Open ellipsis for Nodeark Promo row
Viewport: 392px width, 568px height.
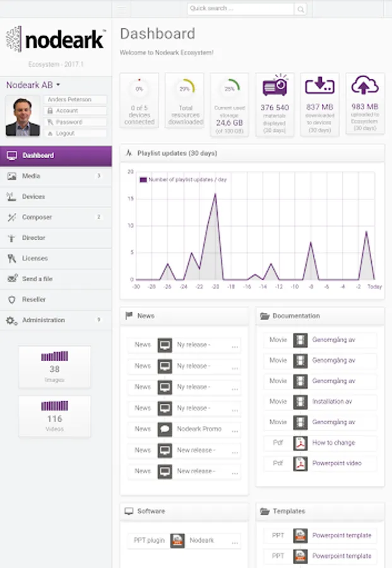[x=235, y=430]
